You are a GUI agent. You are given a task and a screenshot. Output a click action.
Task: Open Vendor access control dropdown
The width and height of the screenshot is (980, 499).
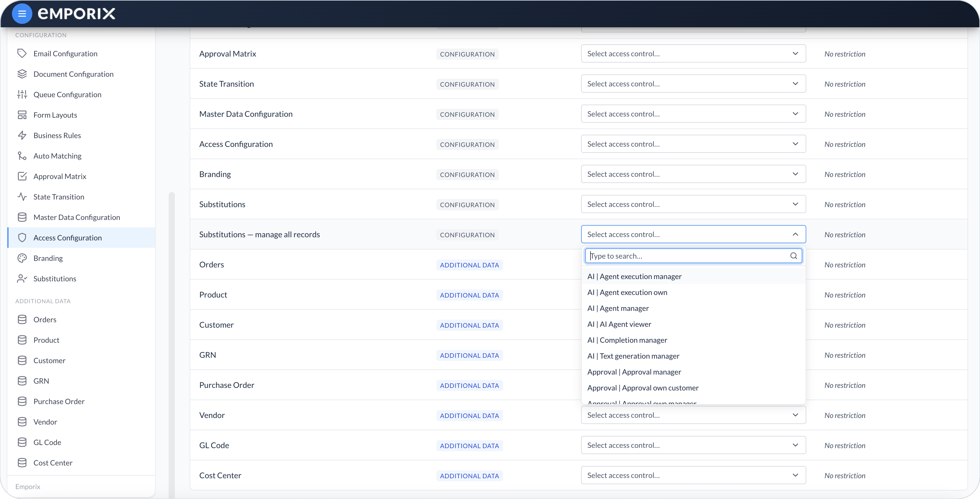(x=693, y=415)
